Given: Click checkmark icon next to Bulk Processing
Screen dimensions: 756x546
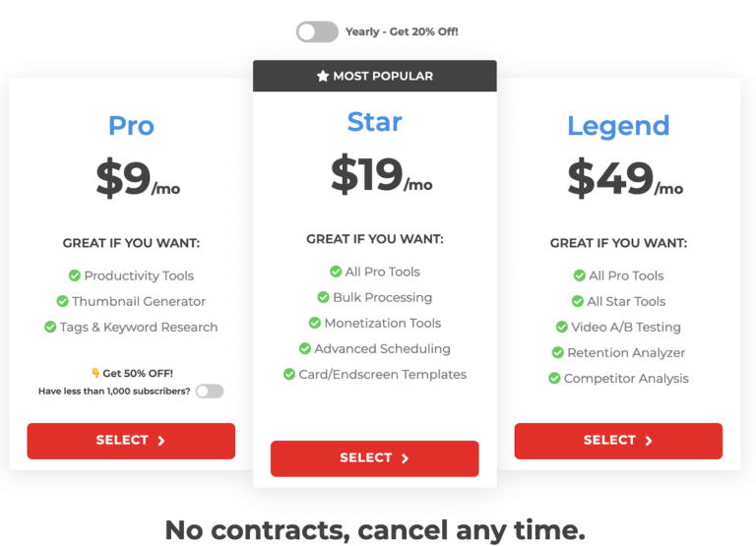Looking at the screenshot, I should click(323, 297).
